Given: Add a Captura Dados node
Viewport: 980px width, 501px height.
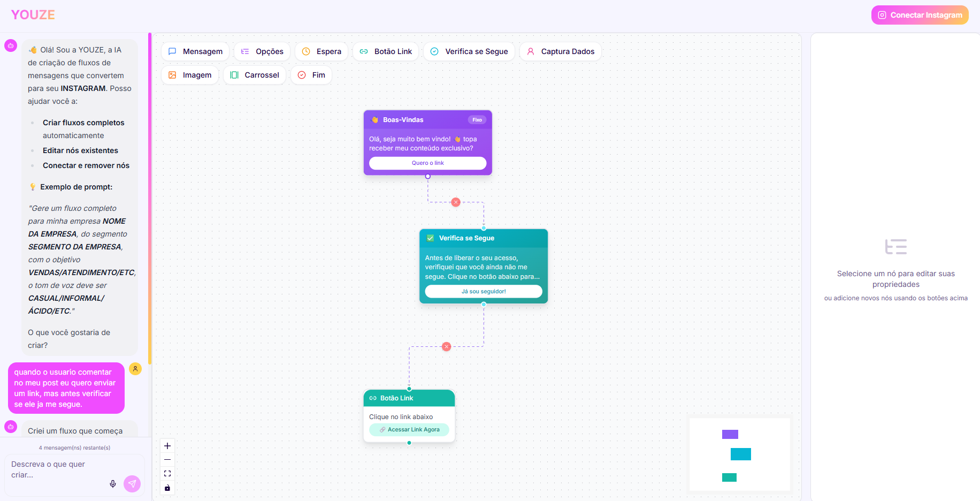Looking at the screenshot, I should 561,51.
